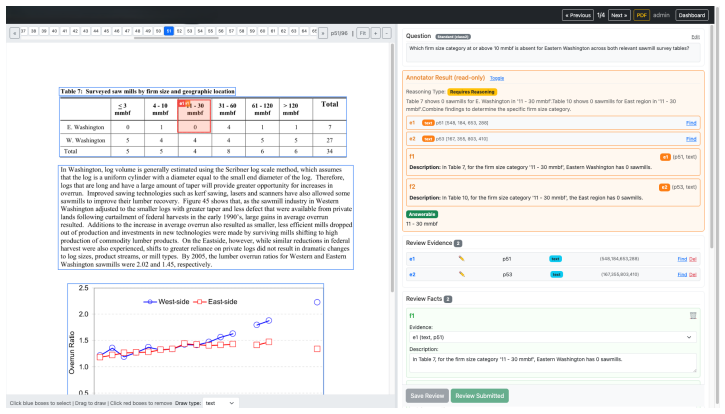Screen dimensions: 725x414
Task: Zoom in the PDF with plus button
Action: [375, 33]
